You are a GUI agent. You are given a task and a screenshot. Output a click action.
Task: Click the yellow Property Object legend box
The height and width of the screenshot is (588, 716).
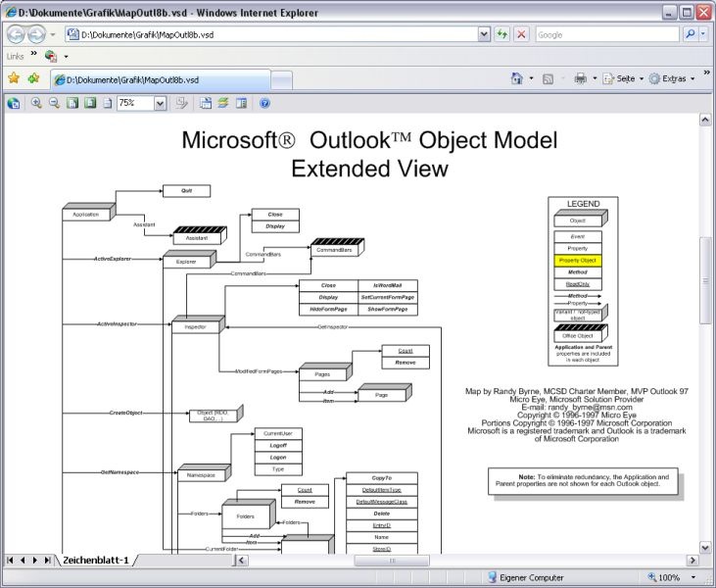pos(578,261)
